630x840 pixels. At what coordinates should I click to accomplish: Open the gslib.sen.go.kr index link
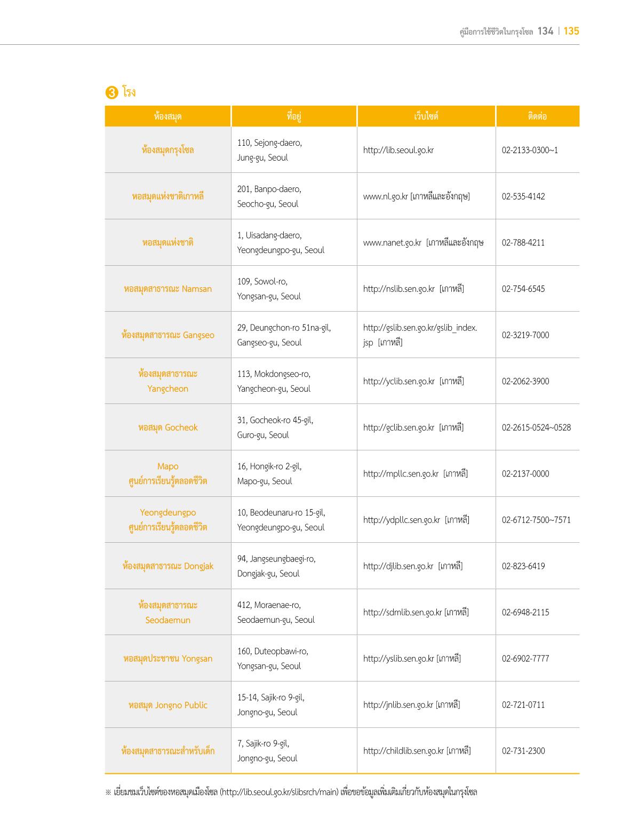(420, 335)
